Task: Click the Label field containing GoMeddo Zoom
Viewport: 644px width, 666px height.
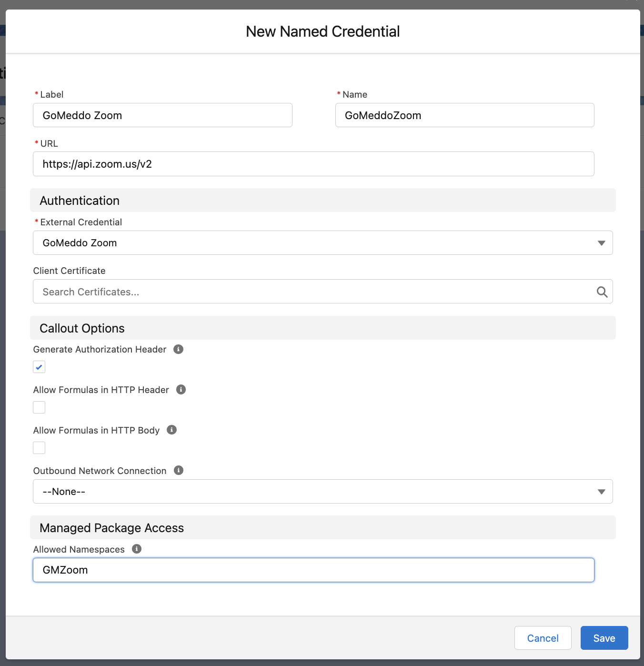Action: pos(162,115)
